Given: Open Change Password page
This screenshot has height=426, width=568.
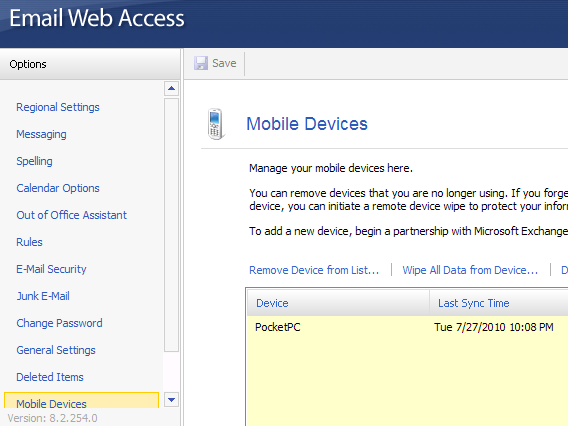Looking at the screenshot, I should click(x=59, y=323).
